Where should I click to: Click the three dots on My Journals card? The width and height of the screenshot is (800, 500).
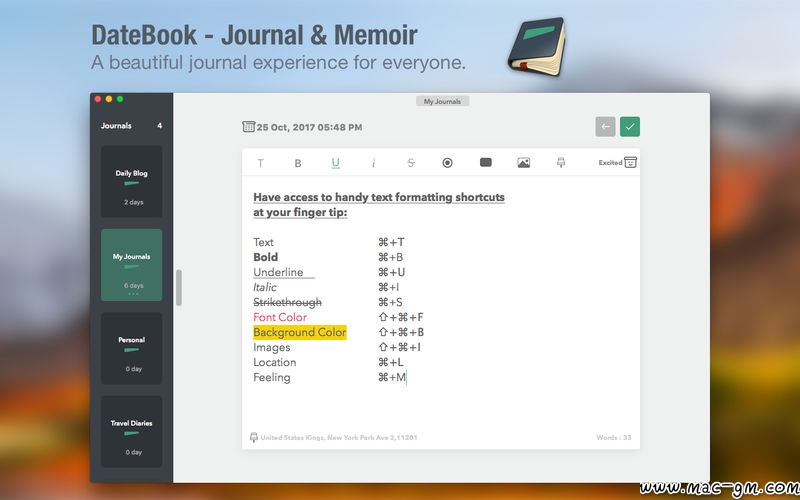[x=133, y=294]
